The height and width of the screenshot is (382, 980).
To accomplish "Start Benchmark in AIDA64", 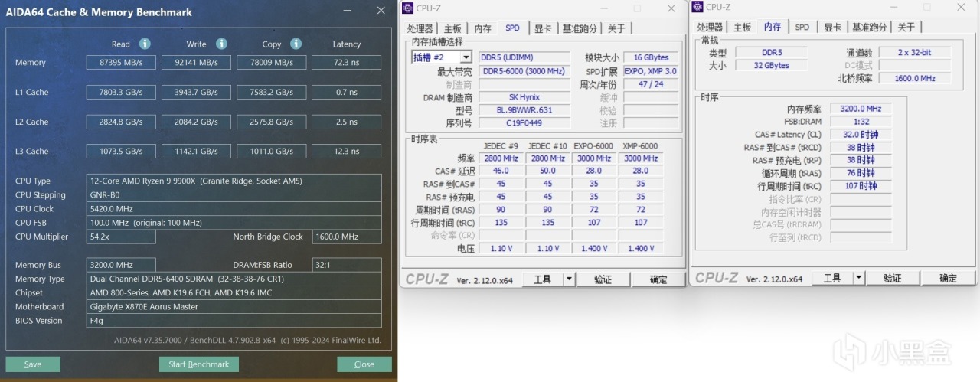I will click(x=199, y=364).
